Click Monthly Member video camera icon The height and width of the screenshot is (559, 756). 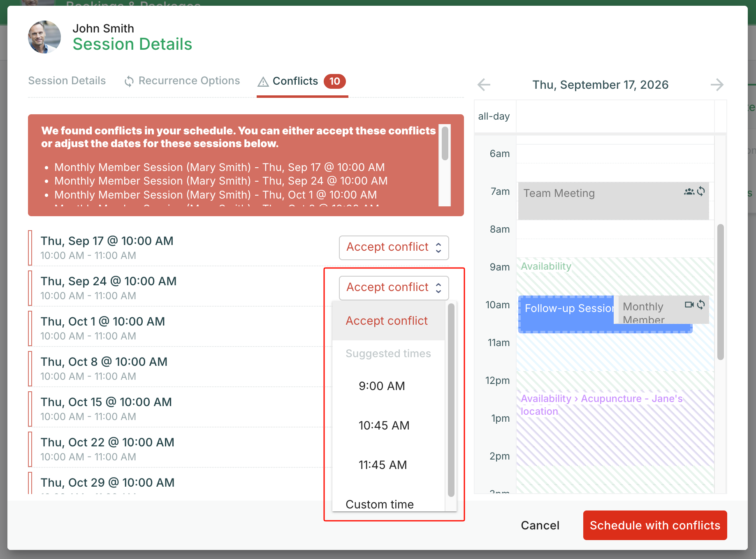pos(689,305)
